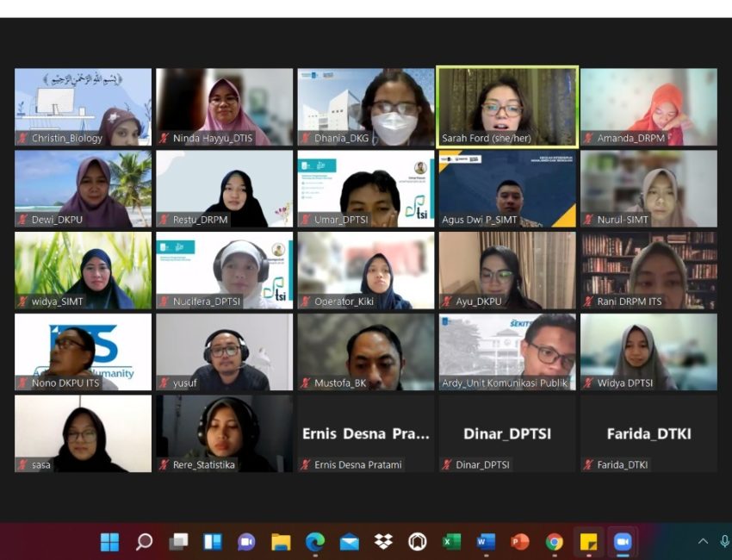Image resolution: width=732 pixels, height=560 pixels.
Task: Open File Explorer folder icon in taskbar
Action: pos(281,542)
